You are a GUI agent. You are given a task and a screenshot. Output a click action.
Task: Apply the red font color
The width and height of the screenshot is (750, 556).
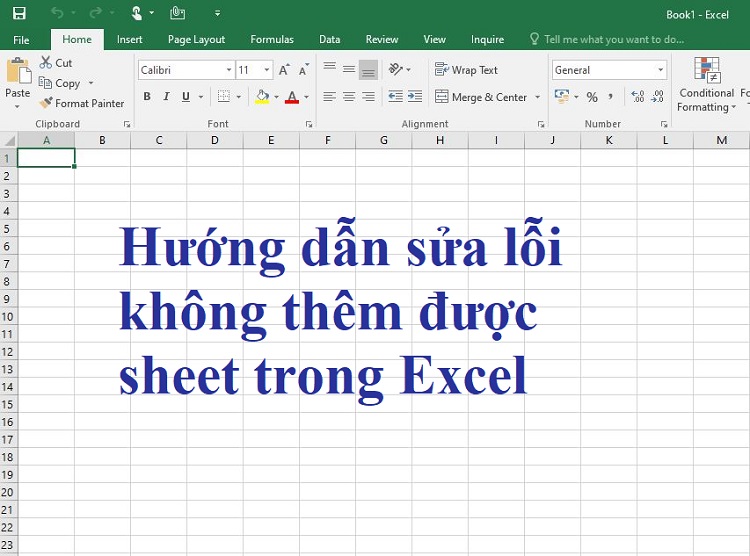292,97
